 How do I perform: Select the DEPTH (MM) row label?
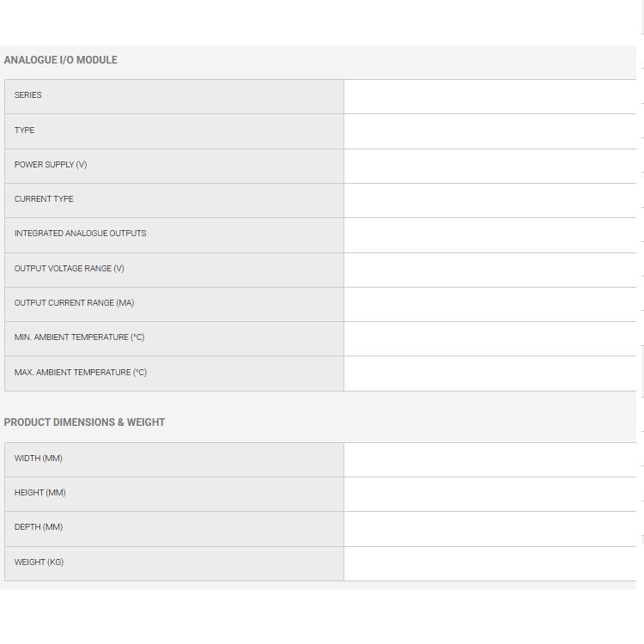coord(39,527)
